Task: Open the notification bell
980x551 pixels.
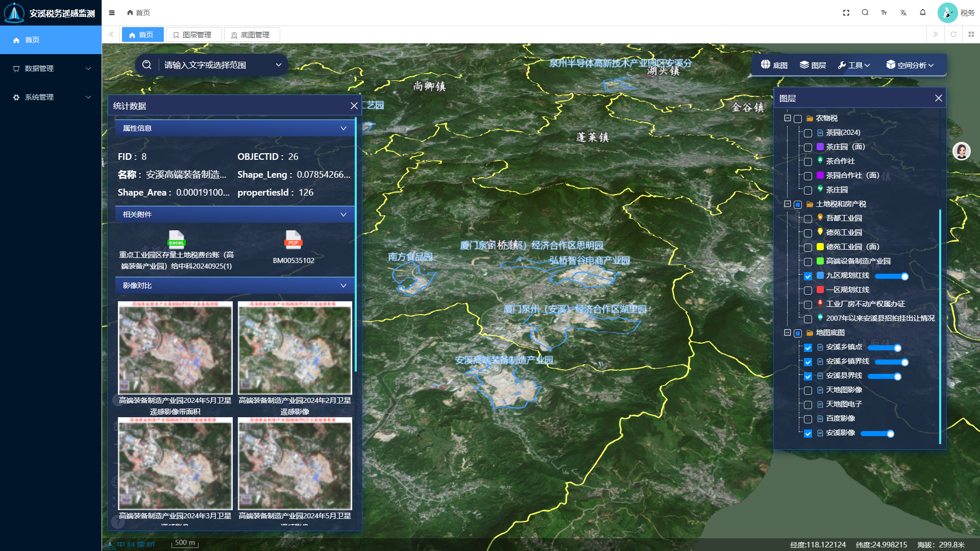Action: (x=922, y=13)
